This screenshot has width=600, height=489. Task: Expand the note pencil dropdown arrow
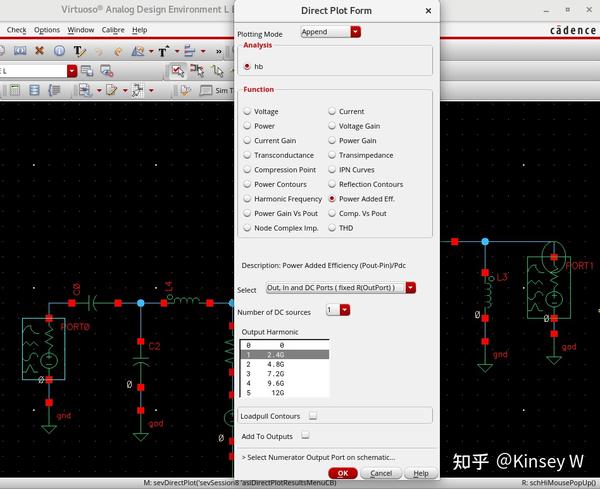pos(125,91)
